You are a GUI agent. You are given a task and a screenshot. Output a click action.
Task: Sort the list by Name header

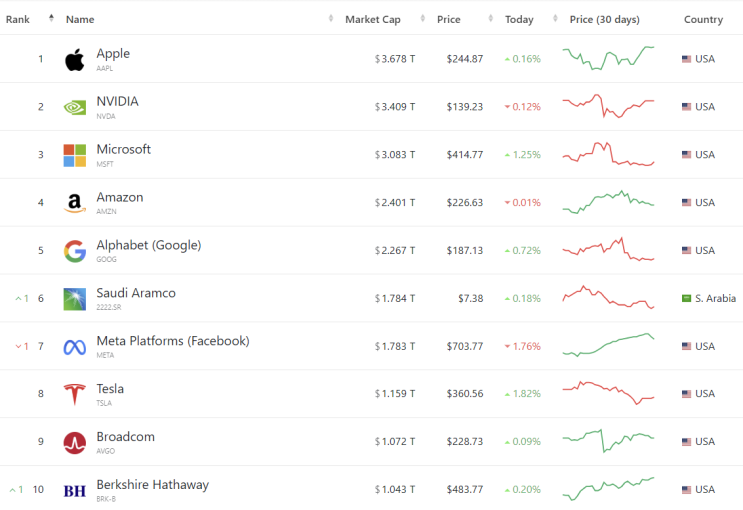80,19
